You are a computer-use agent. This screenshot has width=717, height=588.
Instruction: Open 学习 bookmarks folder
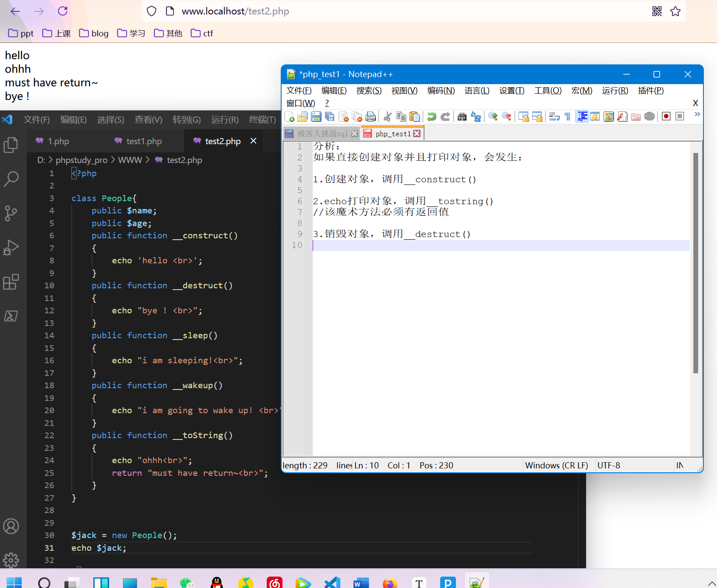tap(131, 33)
